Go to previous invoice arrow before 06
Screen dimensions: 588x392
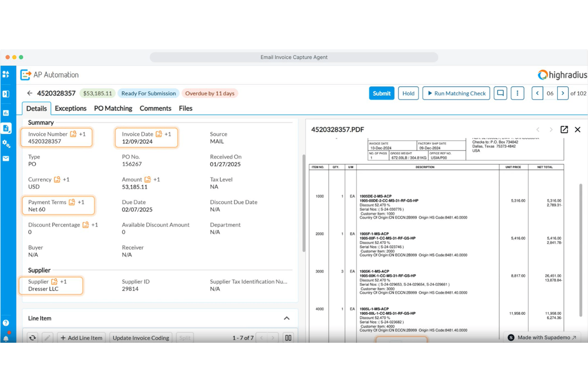point(537,93)
